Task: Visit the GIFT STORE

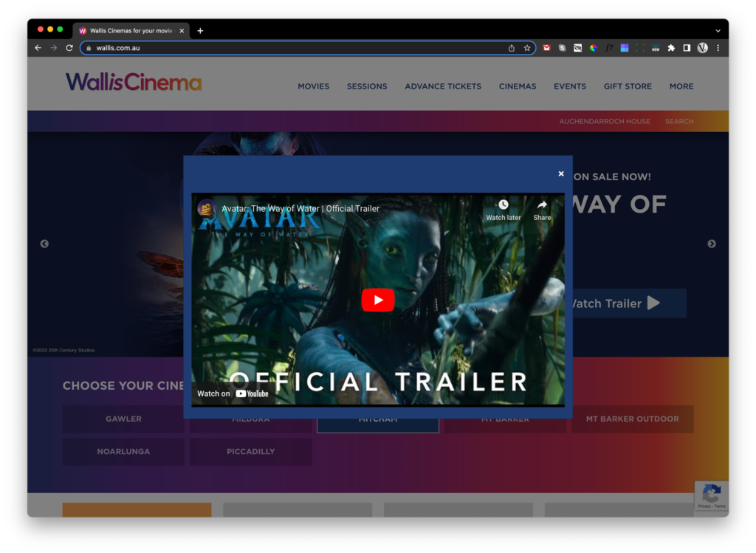Action: pyautogui.click(x=628, y=86)
